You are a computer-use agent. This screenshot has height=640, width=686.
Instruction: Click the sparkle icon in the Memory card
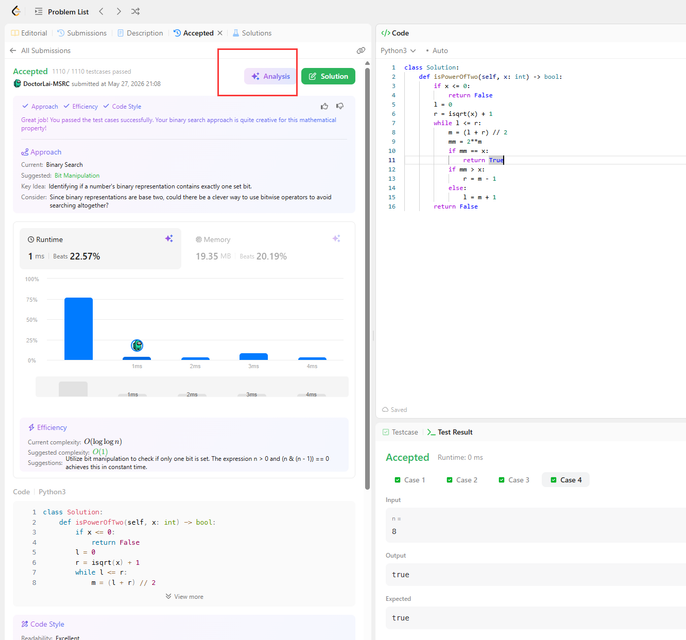tap(336, 238)
